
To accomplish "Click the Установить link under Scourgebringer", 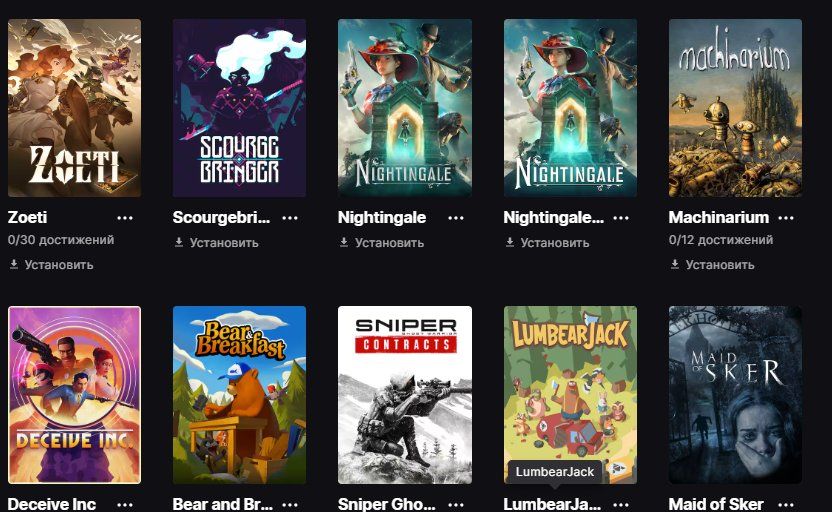I will pos(224,243).
